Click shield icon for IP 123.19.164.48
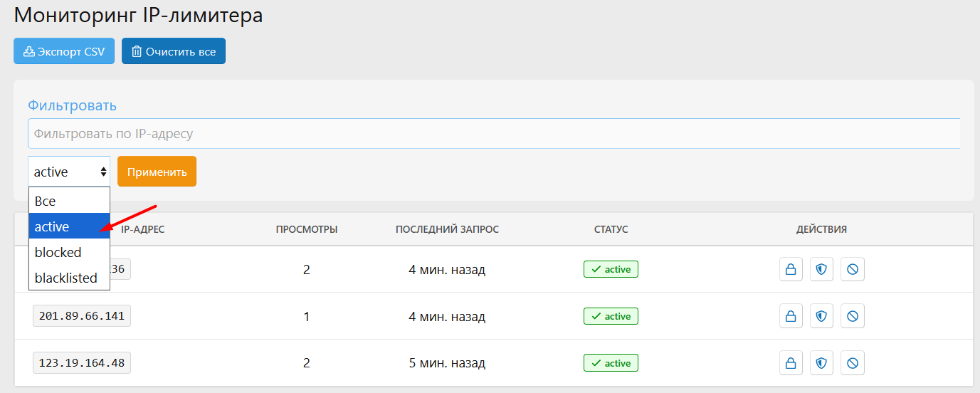980x393 pixels. point(821,363)
